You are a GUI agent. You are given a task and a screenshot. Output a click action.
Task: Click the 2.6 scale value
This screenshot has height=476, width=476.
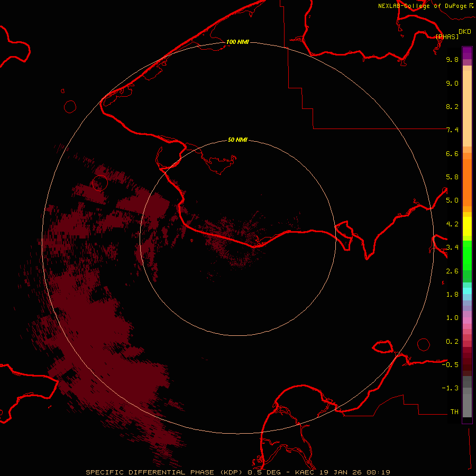[452, 271]
